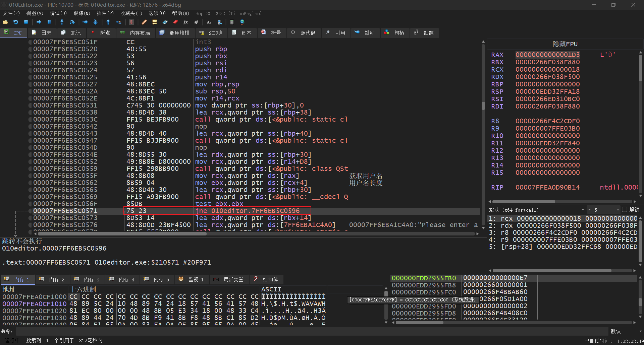Toggle breakpoint dot at address 00007FF6EB5C0571
This screenshot has width=644, height=345.
click(x=30, y=211)
